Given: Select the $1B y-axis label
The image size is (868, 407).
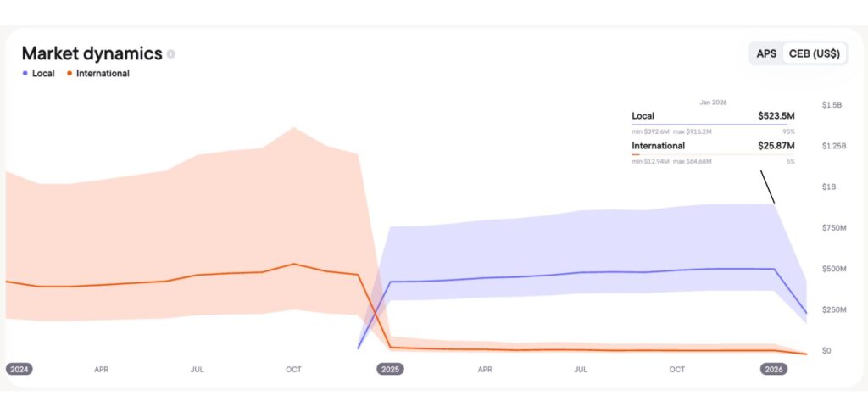Looking at the screenshot, I should (x=830, y=187).
